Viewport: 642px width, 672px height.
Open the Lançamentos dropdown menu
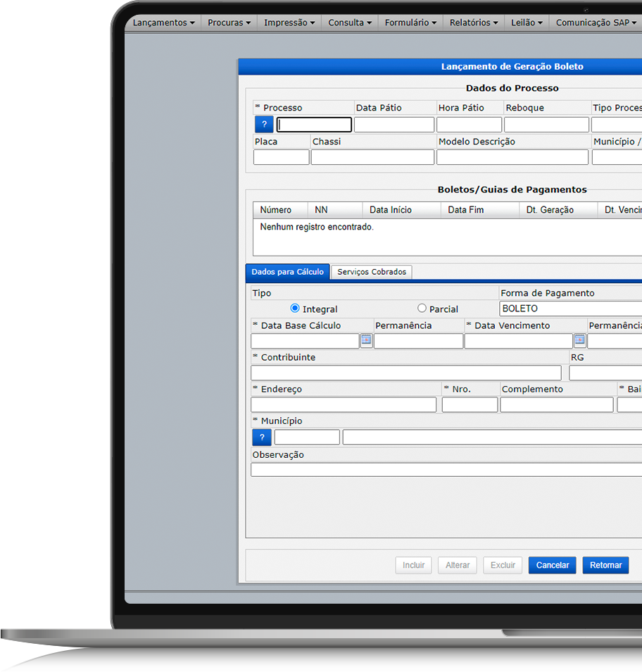pos(163,23)
